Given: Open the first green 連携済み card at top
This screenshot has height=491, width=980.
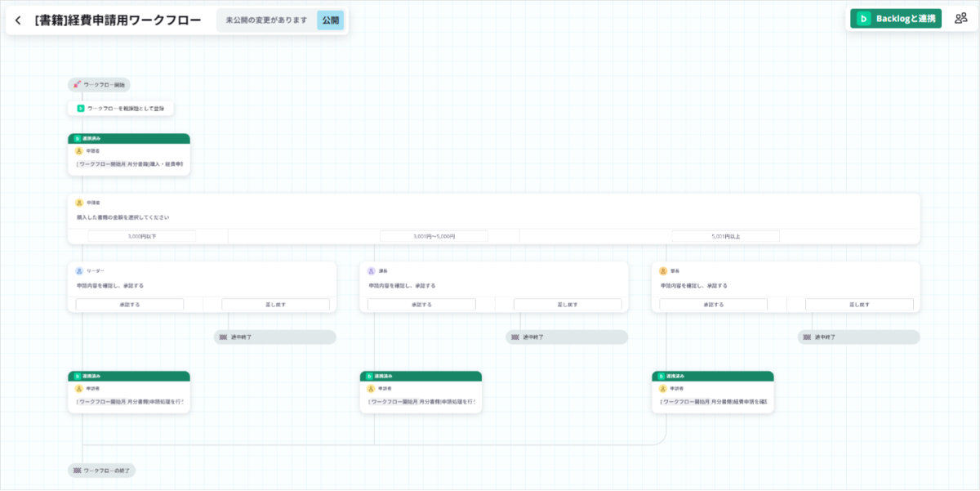Looking at the screenshot, I should 129,154.
